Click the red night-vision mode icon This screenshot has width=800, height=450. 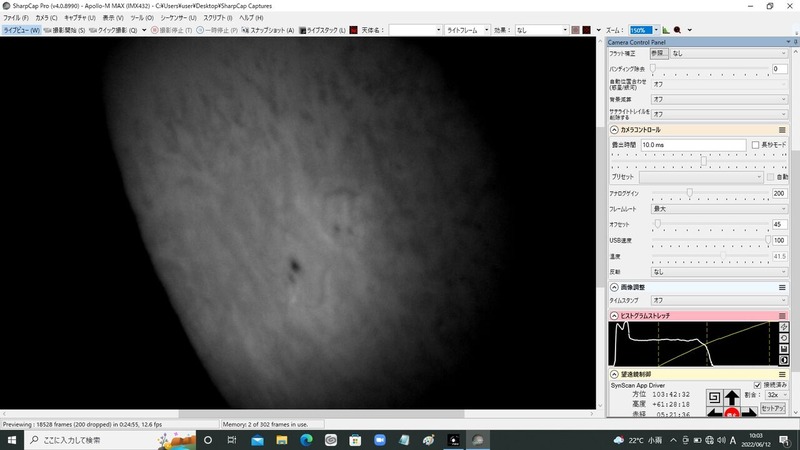point(354,30)
